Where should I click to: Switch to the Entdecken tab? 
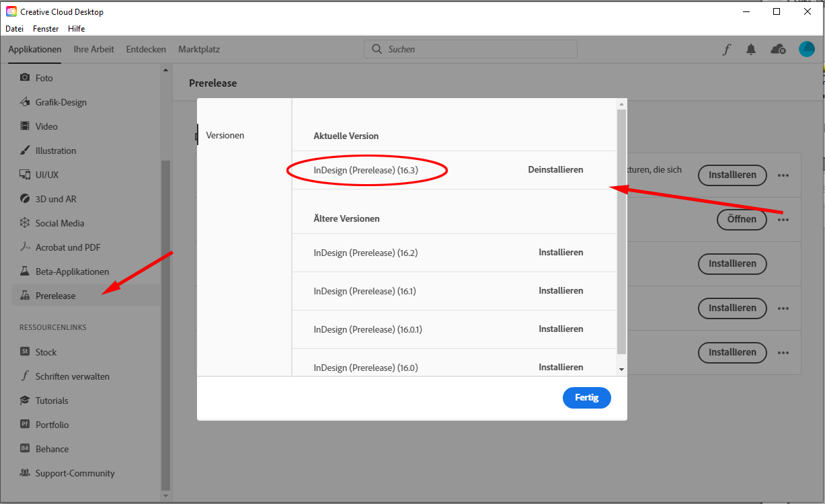(x=146, y=49)
